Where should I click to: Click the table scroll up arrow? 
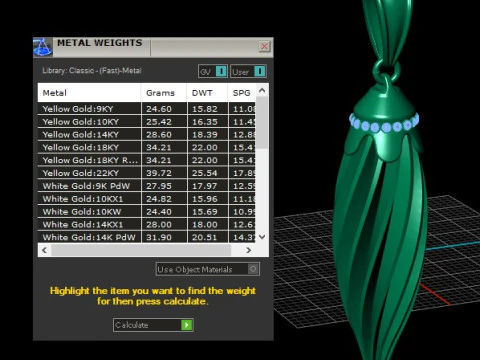point(262,90)
